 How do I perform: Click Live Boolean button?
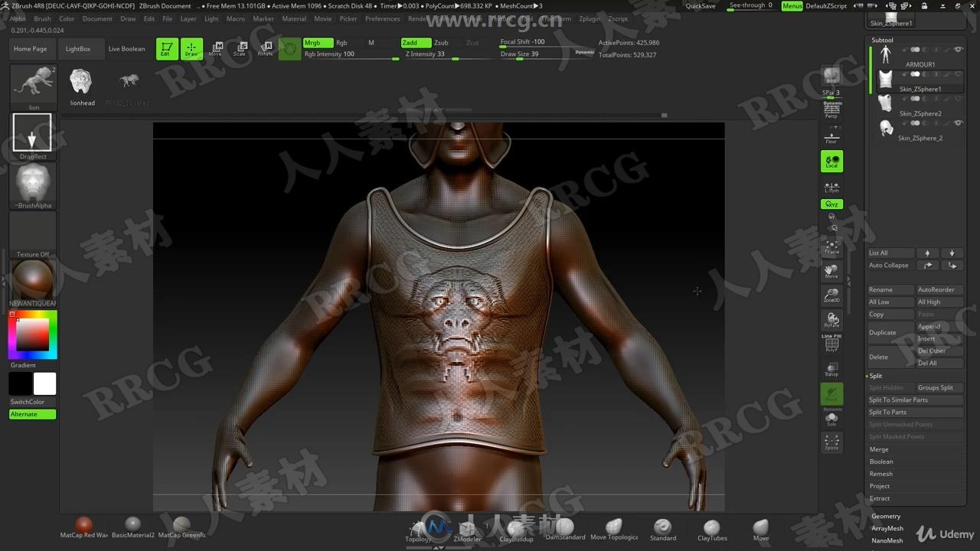point(126,49)
